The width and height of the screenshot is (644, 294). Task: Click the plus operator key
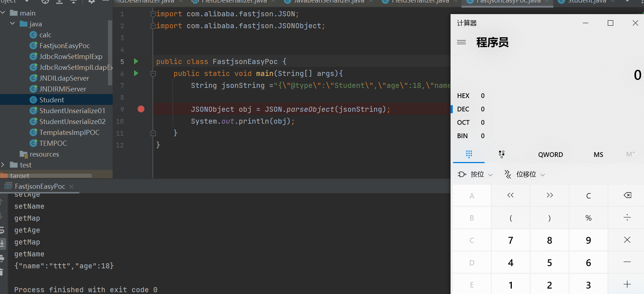click(627, 285)
